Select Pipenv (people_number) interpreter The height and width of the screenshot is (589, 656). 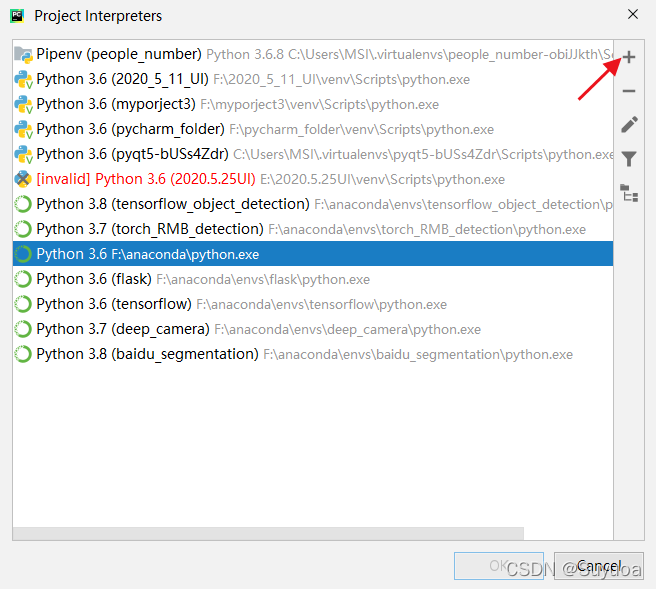[x=118, y=54]
